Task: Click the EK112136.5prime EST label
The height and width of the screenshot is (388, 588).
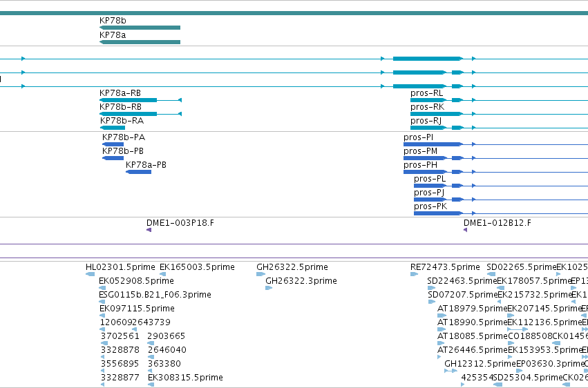Action: click(x=544, y=322)
